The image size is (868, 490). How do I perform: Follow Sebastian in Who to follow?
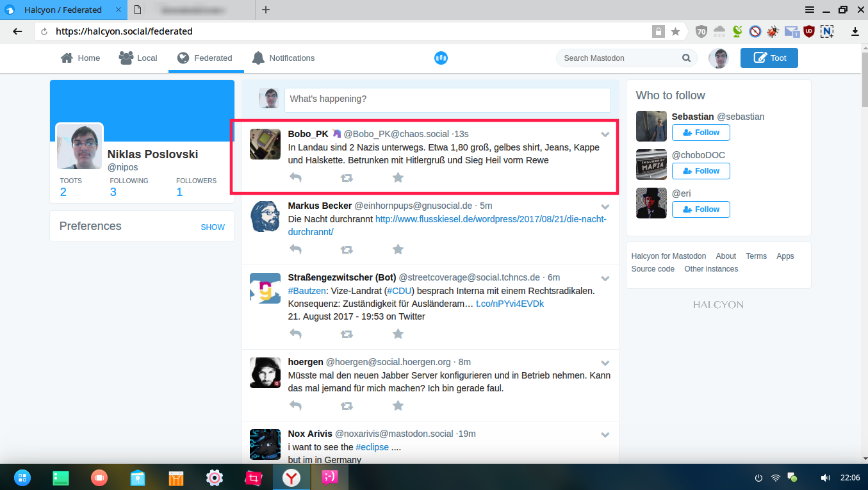(x=701, y=133)
